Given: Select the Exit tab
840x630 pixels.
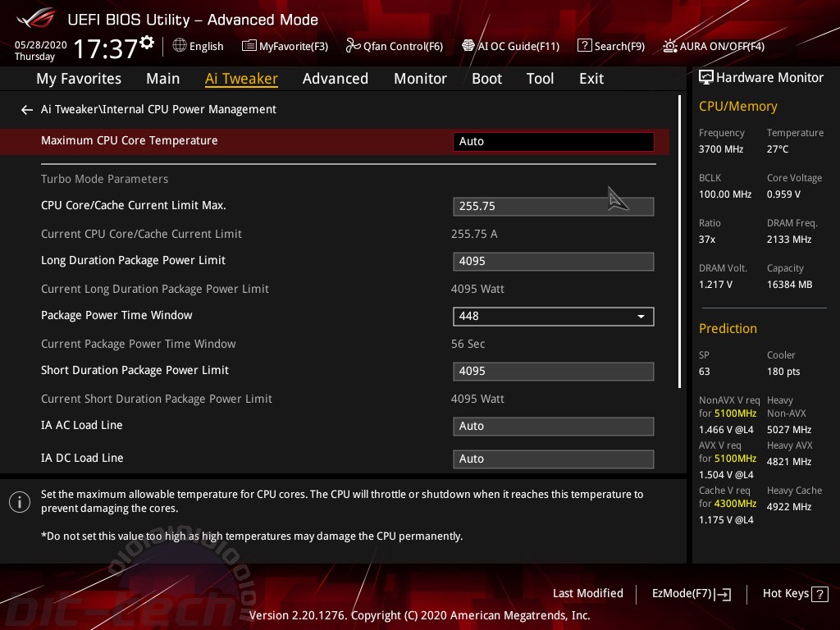Looking at the screenshot, I should [591, 79].
